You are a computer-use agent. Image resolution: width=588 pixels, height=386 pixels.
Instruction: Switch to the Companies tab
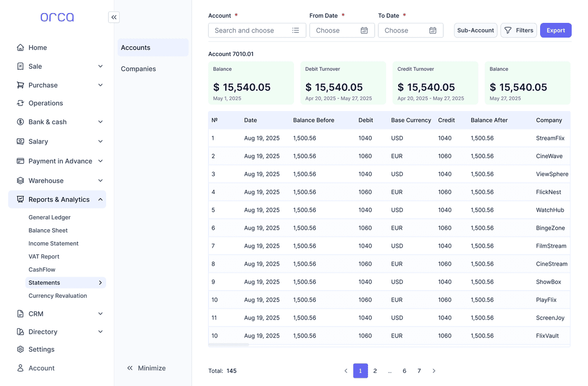click(138, 69)
